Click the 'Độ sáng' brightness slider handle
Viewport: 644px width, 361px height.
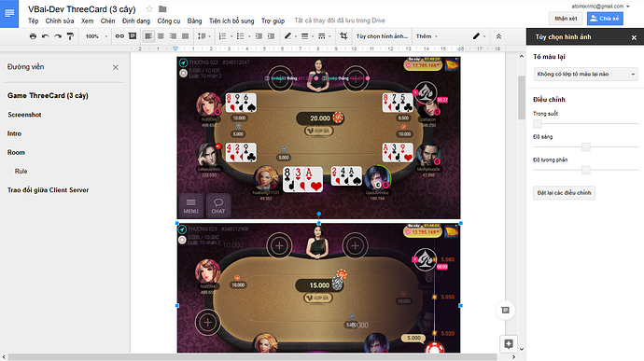coord(586,146)
